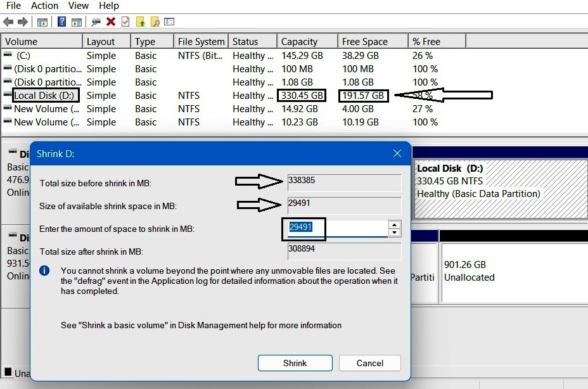Screen dimensions: 588x389
Task: Click the Shrink button
Action: click(295, 363)
